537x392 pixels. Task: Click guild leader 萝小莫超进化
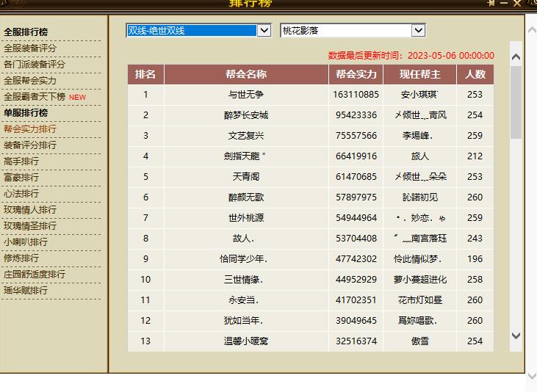point(420,280)
